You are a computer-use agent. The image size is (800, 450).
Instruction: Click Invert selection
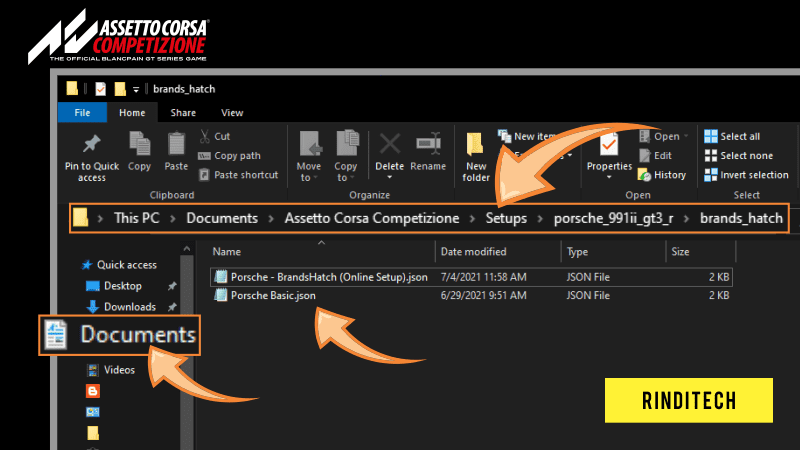[x=746, y=175]
